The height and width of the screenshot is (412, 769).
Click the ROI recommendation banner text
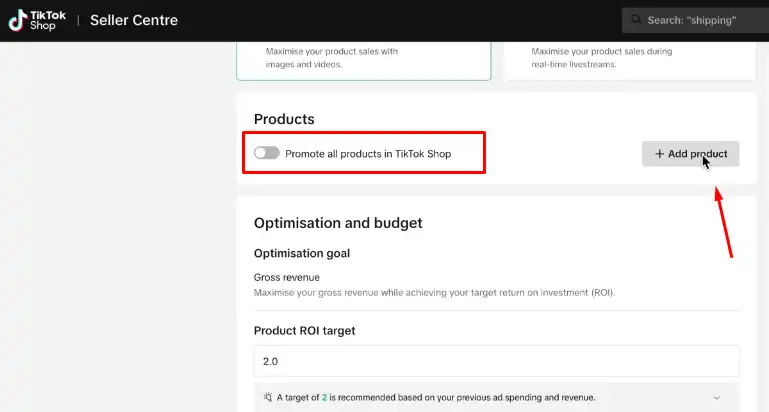[436, 398]
